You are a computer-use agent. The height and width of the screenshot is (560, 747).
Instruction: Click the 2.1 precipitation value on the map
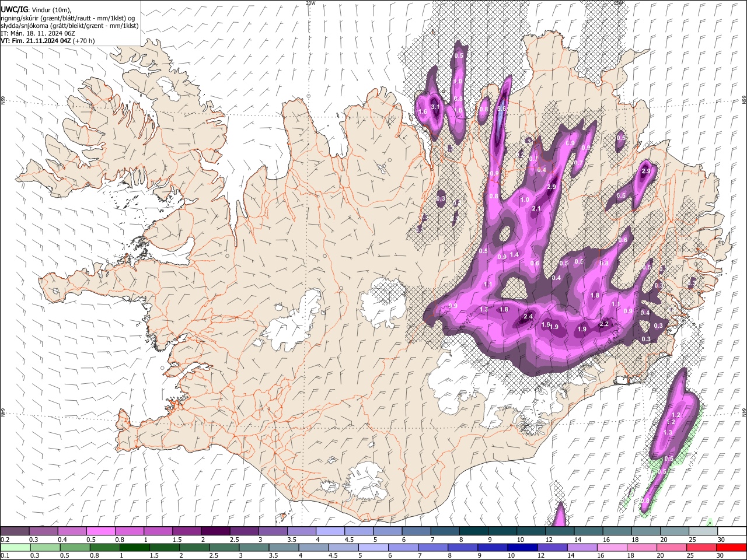pos(536,209)
